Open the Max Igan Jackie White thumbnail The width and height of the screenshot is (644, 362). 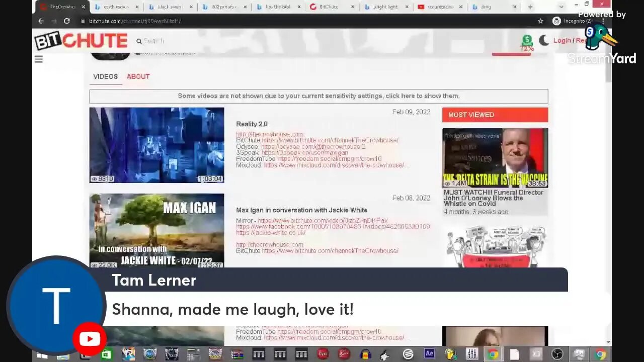(156, 230)
